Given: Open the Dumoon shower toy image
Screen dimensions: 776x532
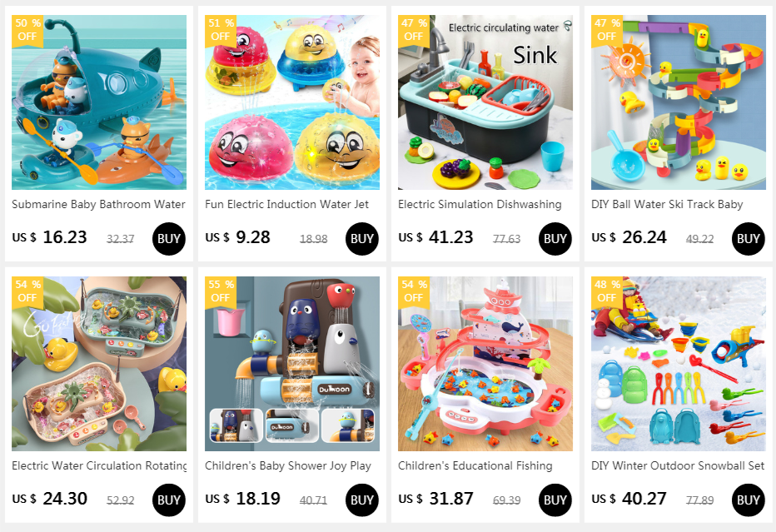Looking at the screenshot, I should 292,364.
